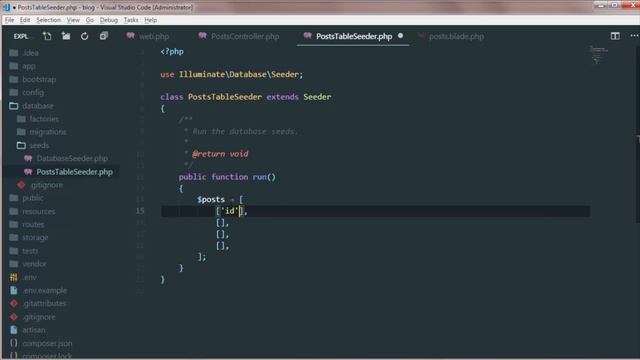
Task: Click the code minimap preview
Action: pyautogui.click(x=598, y=55)
